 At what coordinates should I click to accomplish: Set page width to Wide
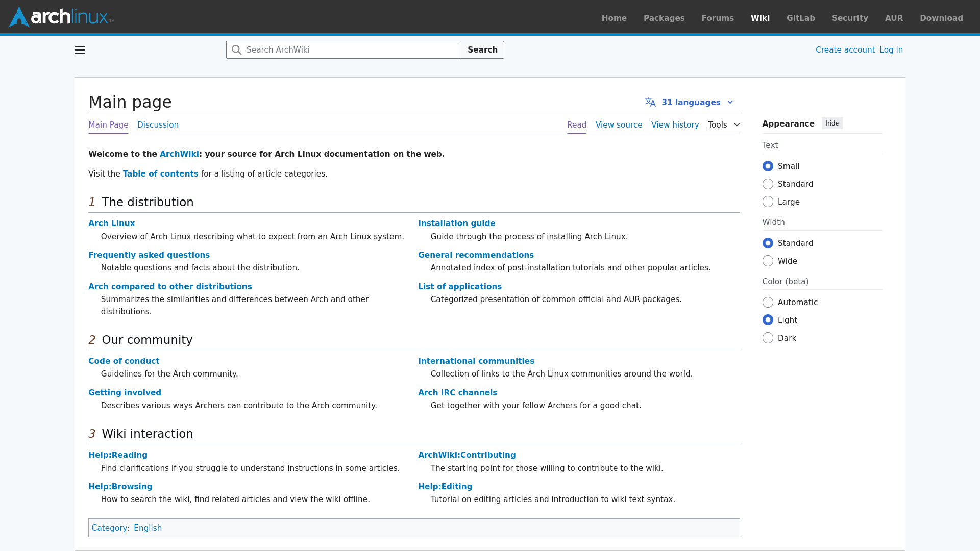tap(768, 261)
